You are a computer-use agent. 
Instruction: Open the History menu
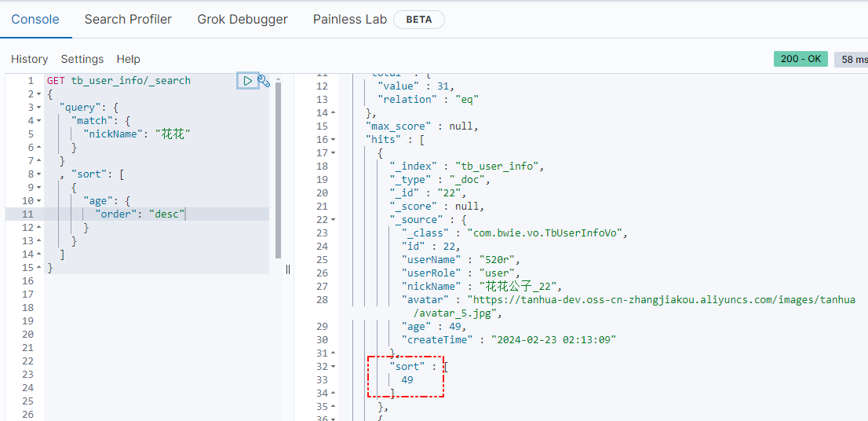tap(29, 59)
